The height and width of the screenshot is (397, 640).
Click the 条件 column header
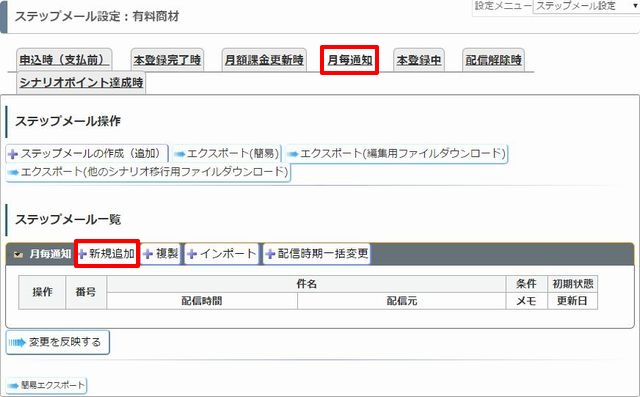tap(526, 284)
